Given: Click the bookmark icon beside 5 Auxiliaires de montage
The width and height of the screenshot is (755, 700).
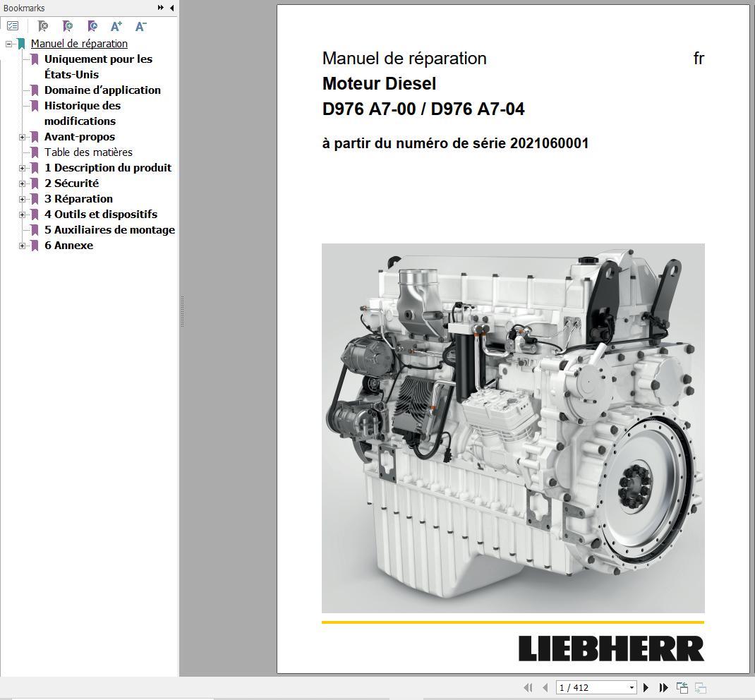Looking at the screenshot, I should pyautogui.click(x=35, y=230).
